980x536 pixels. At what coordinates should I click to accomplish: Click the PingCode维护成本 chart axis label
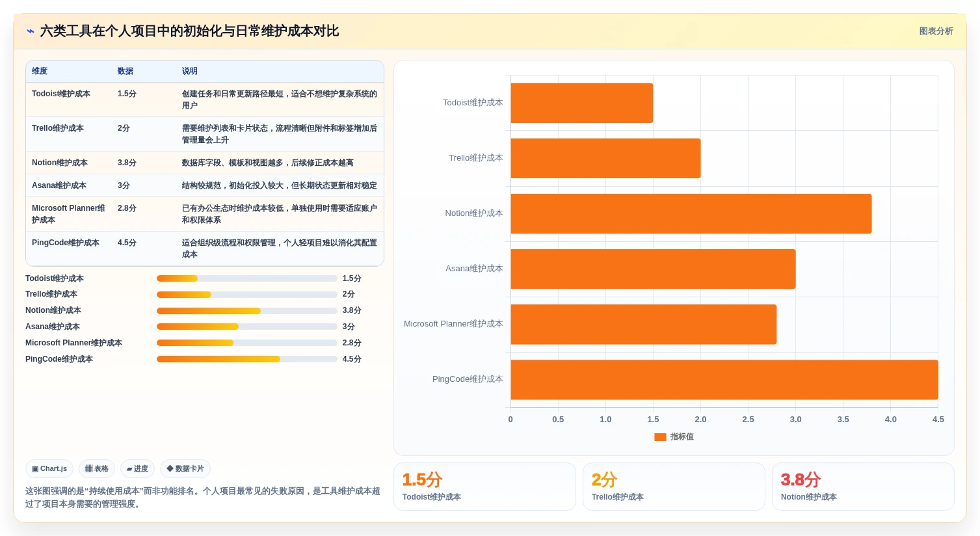pos(468,379)
